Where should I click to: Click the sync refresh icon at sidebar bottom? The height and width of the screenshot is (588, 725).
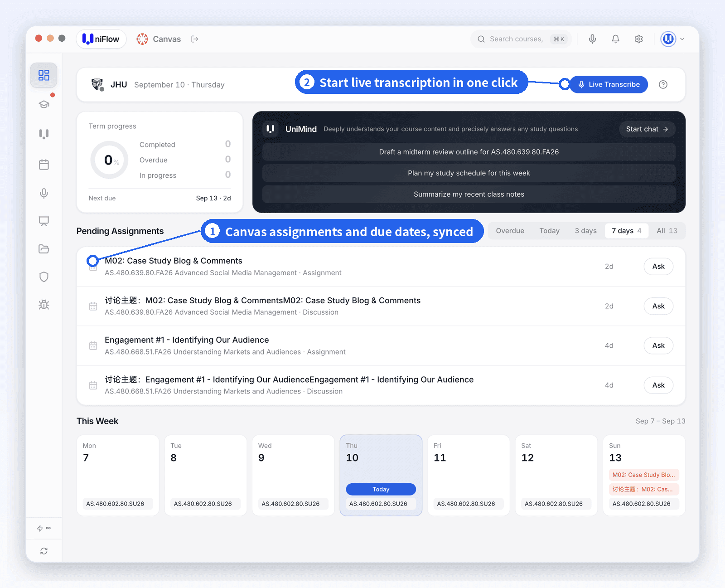[x=44, y=551]
